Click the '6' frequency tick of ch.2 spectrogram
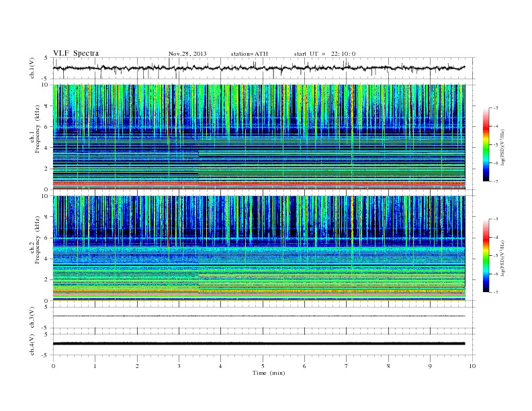532x411 pixels. point(47,238)
